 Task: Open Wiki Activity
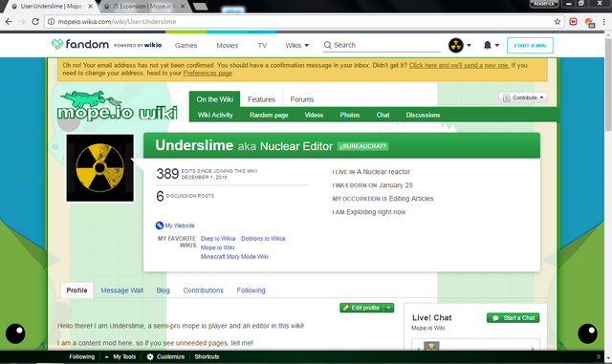point(215,115)
